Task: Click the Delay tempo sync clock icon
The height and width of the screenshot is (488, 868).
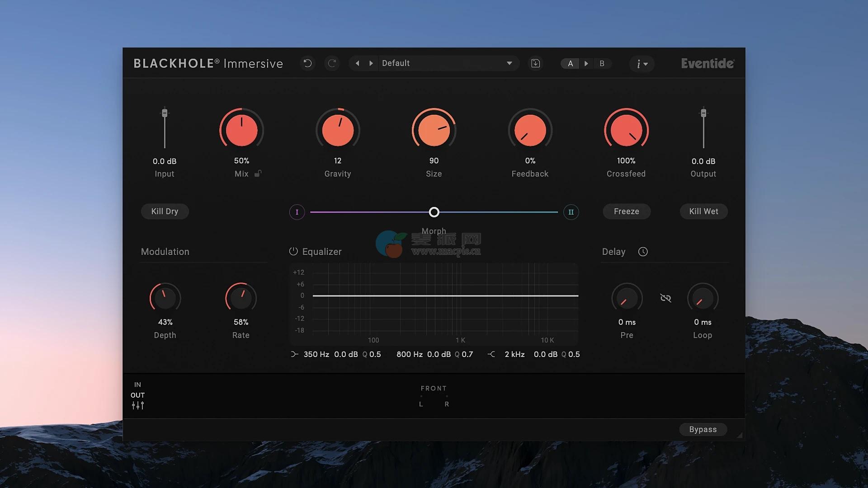Action: click(643, 252)
